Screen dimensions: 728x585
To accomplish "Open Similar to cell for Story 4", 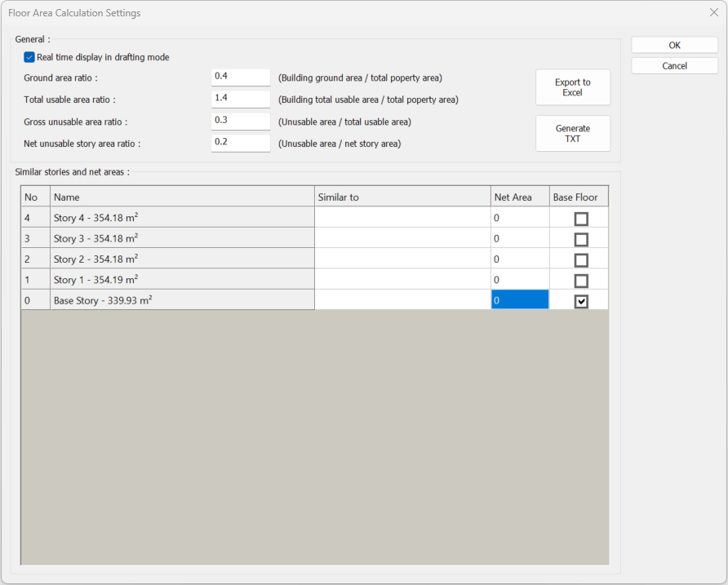I will click(402, 218).
